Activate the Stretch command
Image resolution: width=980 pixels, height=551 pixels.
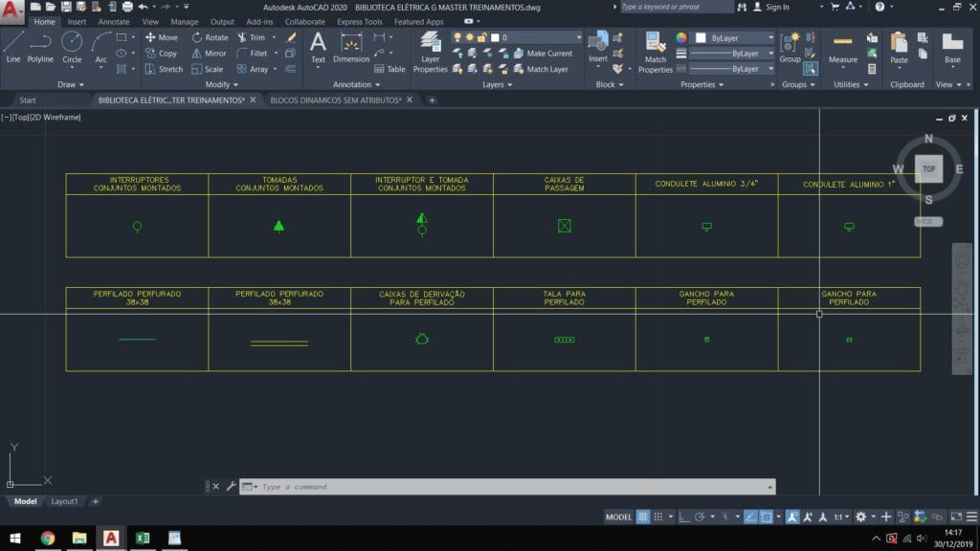(x=164, y=69)
